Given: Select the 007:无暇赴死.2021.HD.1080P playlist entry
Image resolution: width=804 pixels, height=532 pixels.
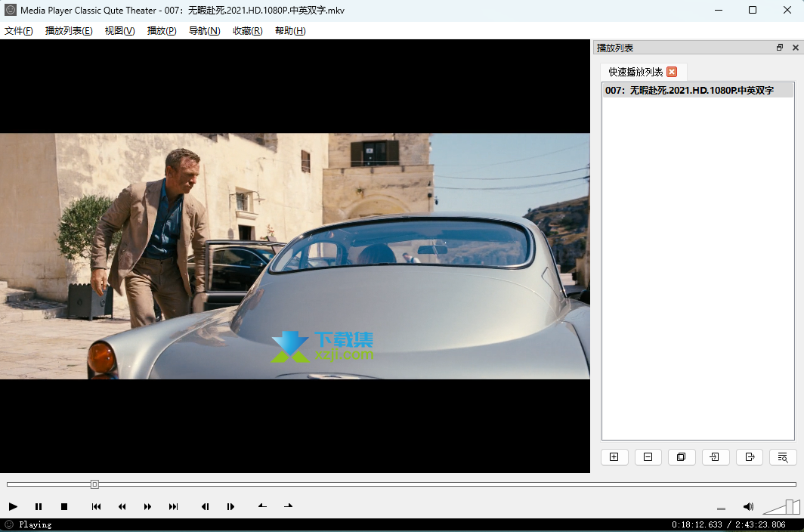Looking at the screenshot, I should point(698,90).
